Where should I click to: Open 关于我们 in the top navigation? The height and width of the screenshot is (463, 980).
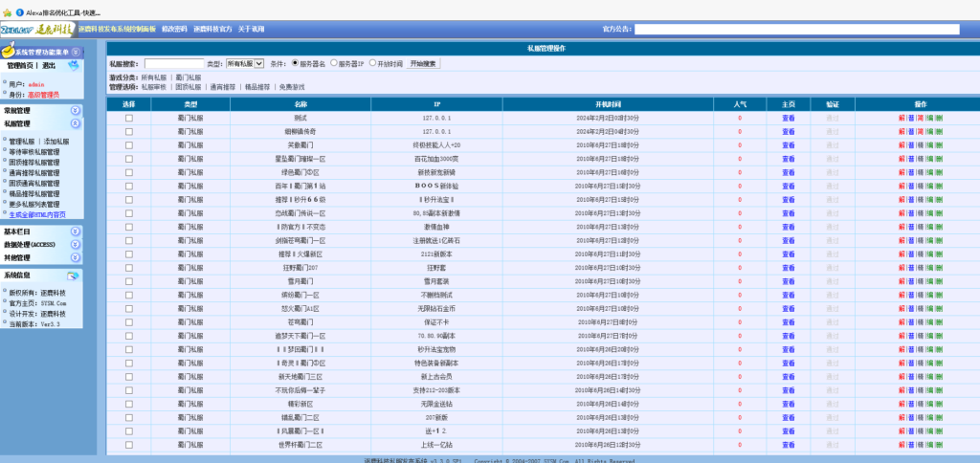(x=252, y=30)
